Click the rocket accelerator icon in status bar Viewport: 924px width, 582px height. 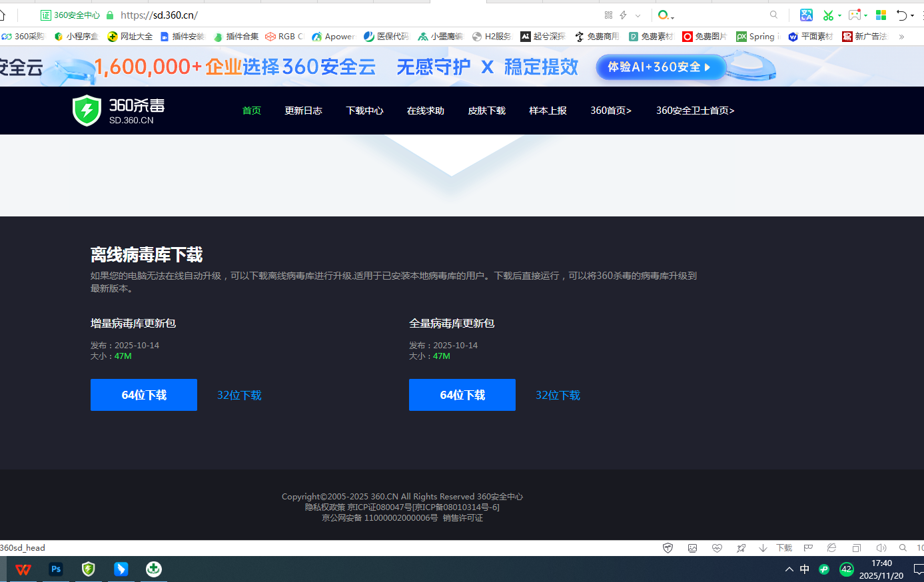(741, 548)
